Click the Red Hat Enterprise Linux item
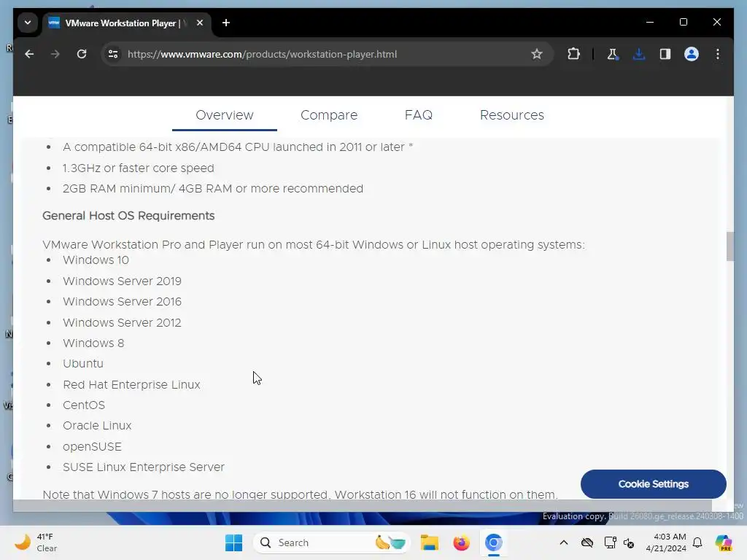This screenshot has width=747, height=560. (x=131, y=384)
